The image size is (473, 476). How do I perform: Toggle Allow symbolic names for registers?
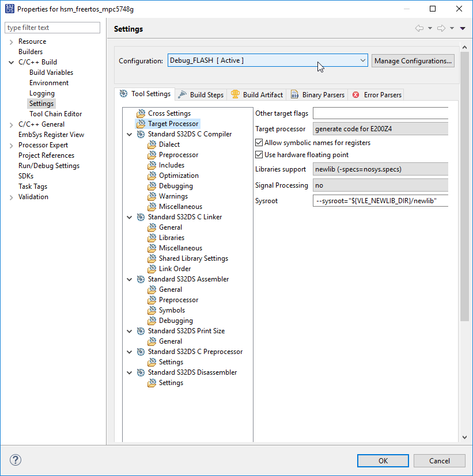click(259, 143)
